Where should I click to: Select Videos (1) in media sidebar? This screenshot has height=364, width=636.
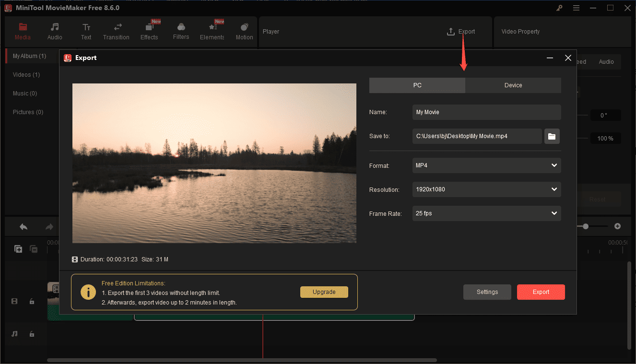click(26, 75)
